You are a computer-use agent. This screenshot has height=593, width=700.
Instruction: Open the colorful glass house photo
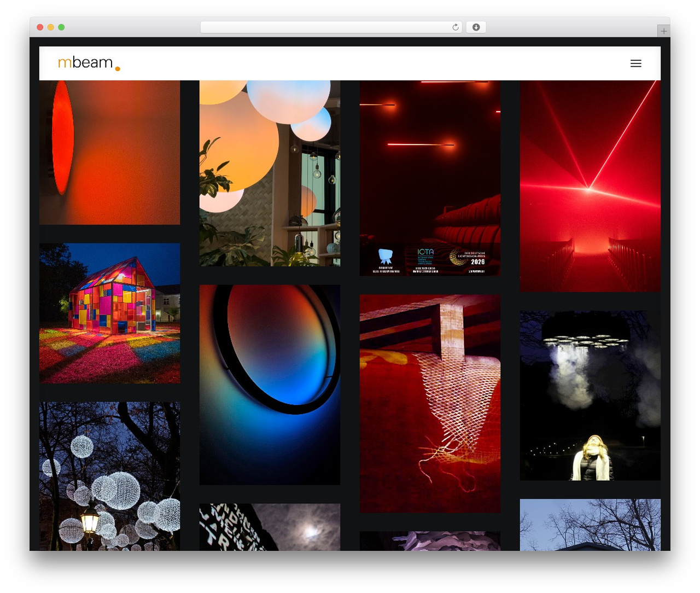pos(109,313)
